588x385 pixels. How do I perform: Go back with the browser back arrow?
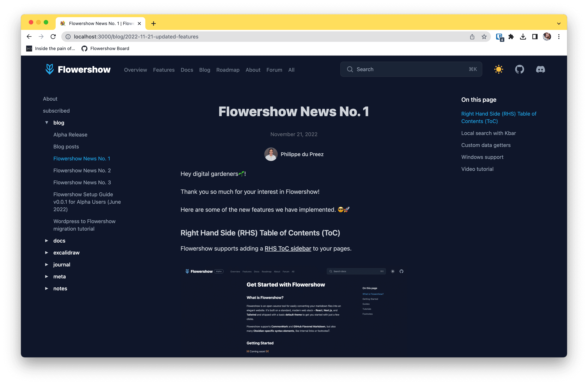[x=29, y=37]
